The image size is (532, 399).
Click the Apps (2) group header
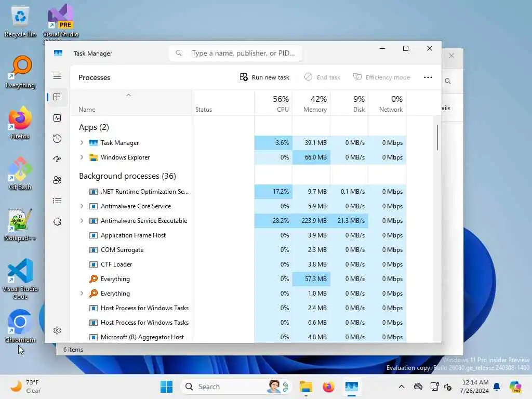94,127
